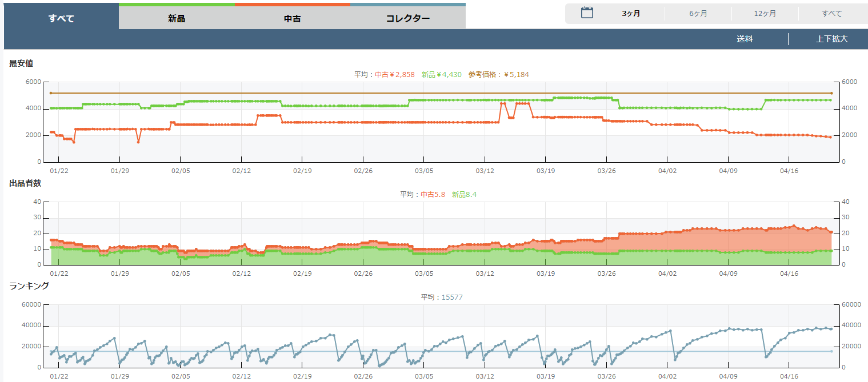Viewport: 868px width, 382px height.
Task: Toggle 新品8.4 legend in 出品者数 chart
Action: pyautogui.click(x=463, y=194)
